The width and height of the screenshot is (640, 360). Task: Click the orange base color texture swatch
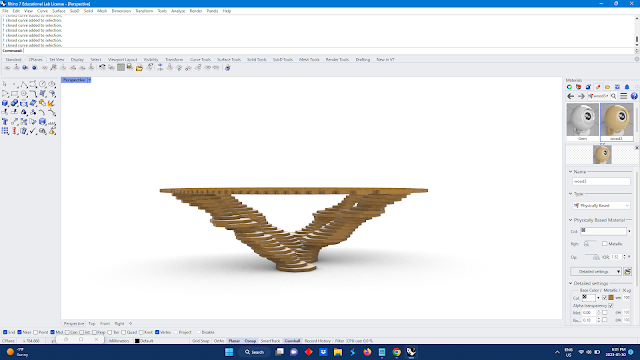(x=611, y=298)
